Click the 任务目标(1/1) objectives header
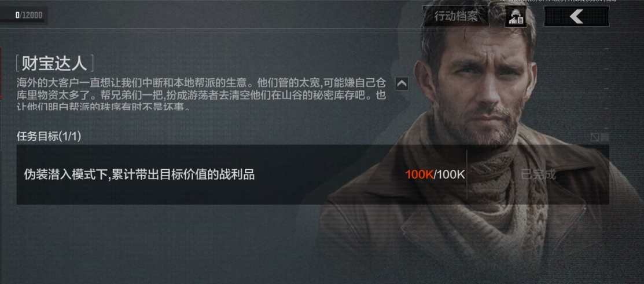Screen dimensions: 644x284 tap(49, 137)
